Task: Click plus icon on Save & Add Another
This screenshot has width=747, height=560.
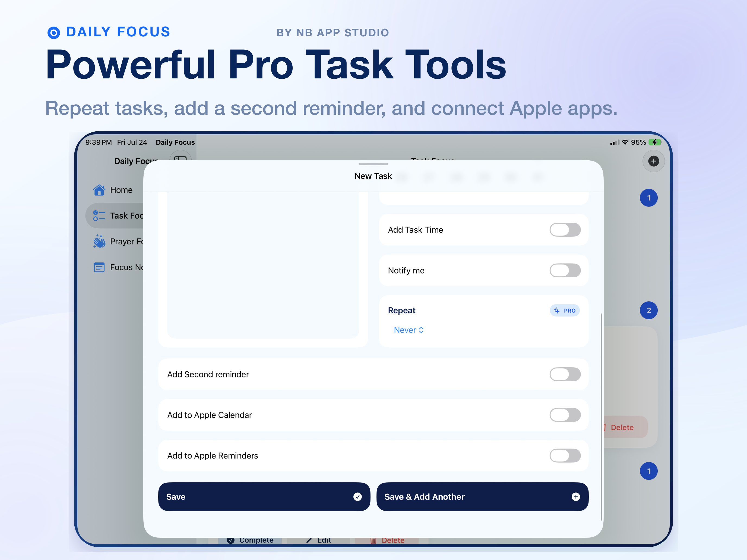Action: 575,497
